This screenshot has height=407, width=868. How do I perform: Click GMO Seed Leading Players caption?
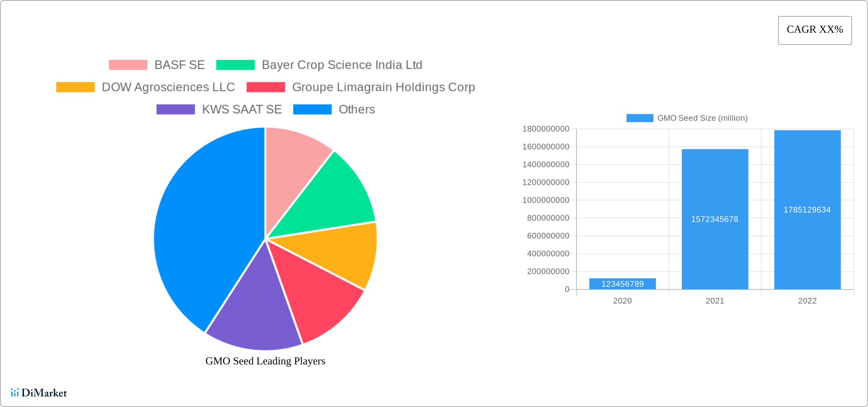point(265,361)
